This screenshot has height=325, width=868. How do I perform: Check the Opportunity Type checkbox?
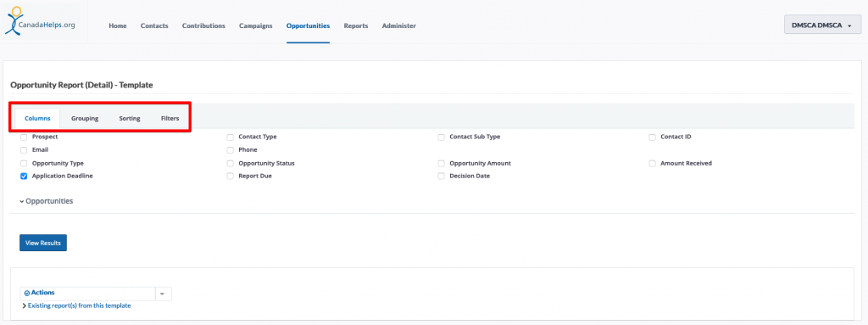pyautogui.click(x=24, y=164)
